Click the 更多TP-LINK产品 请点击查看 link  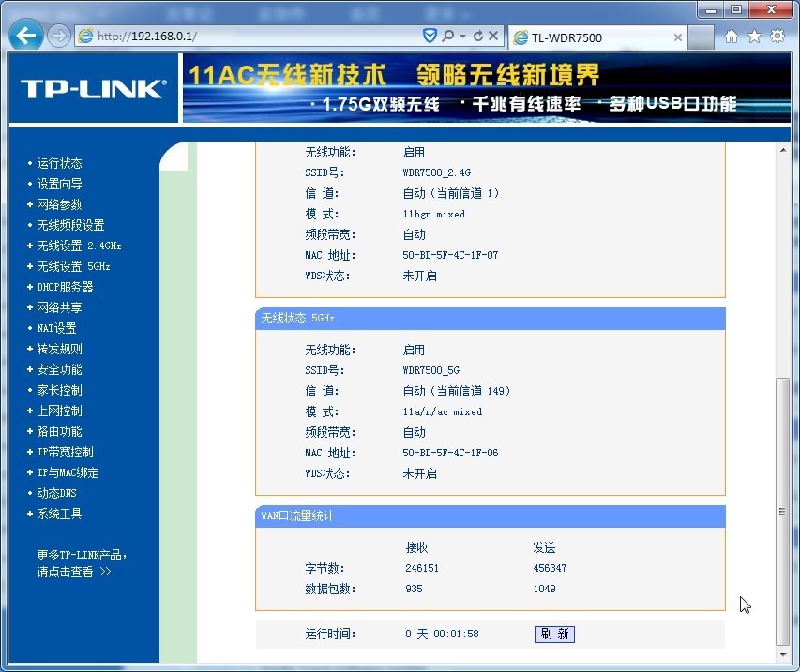pos(81,563)
